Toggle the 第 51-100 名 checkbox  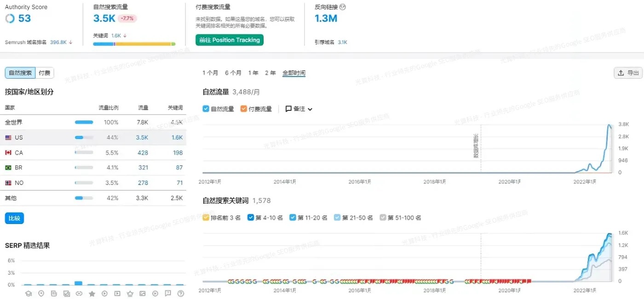point(383,218)
